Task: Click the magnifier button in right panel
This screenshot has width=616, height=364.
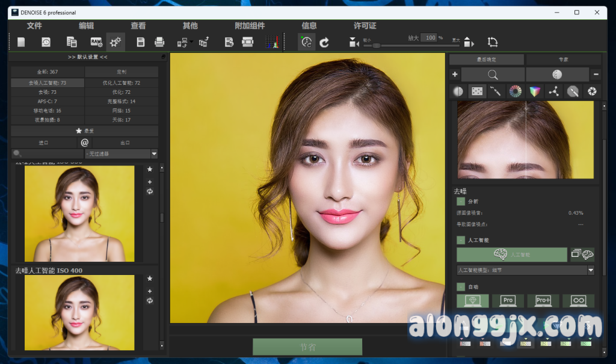Action: pos(492,75)
